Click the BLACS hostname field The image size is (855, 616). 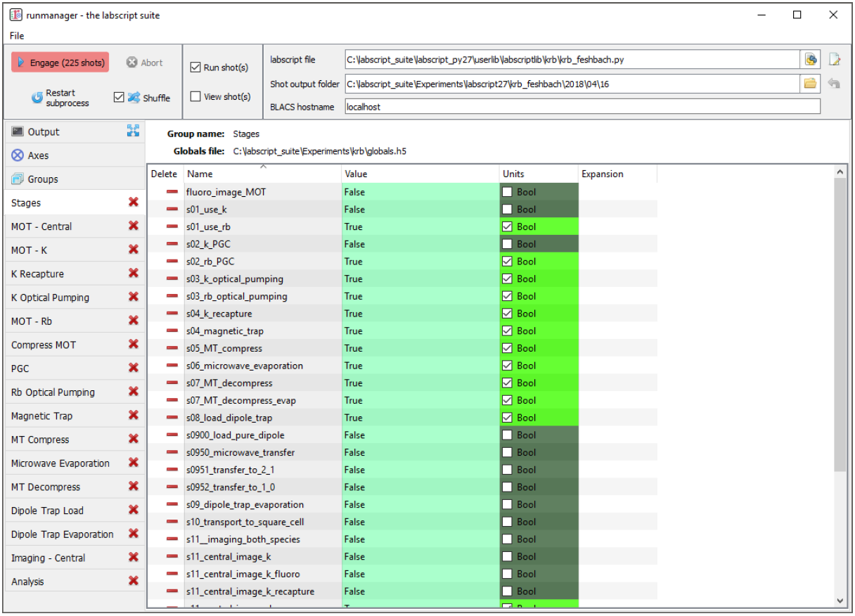[582, 107]
